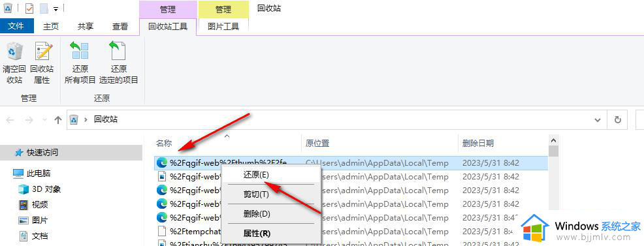This screenshot has height=246, width=644.
Task: Open Recycle Bin properties (回收站属性)
Action: [42, 63]
